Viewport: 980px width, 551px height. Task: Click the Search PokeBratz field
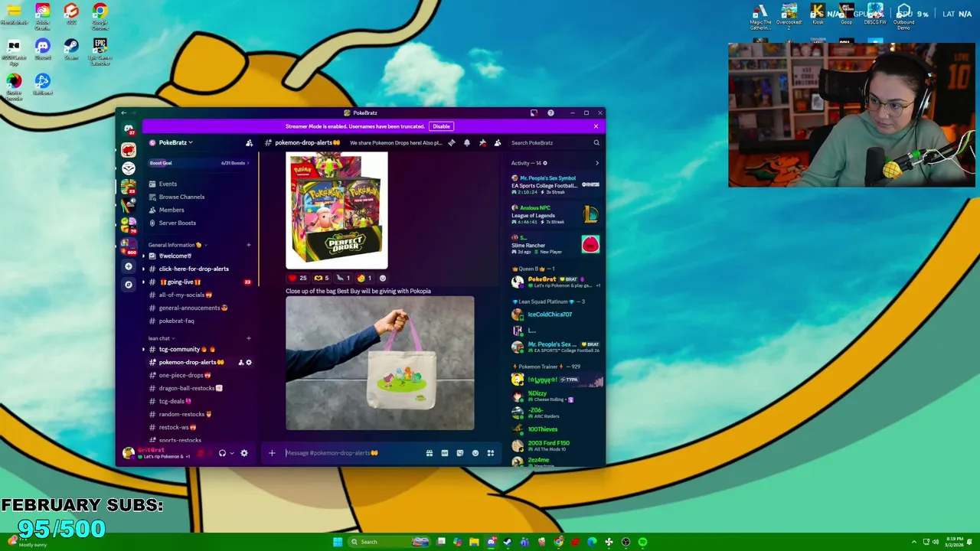555,143
